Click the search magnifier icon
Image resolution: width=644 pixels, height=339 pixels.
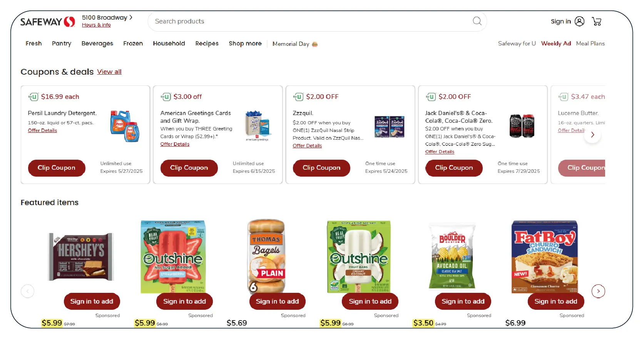pos(477,21)
